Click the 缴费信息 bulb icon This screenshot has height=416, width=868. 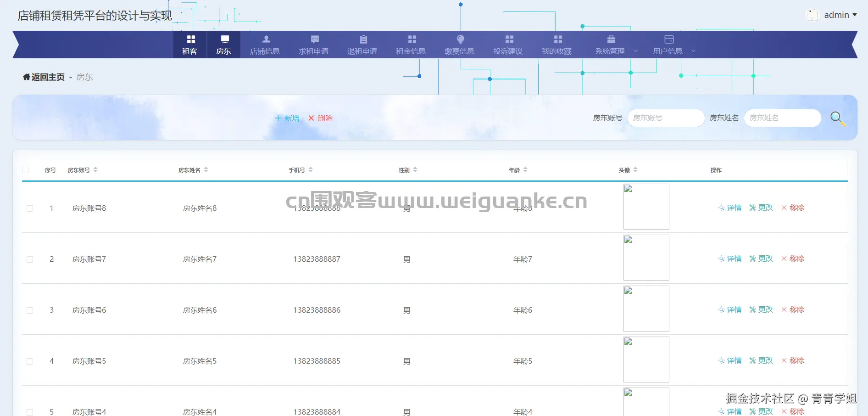point(461,39)
